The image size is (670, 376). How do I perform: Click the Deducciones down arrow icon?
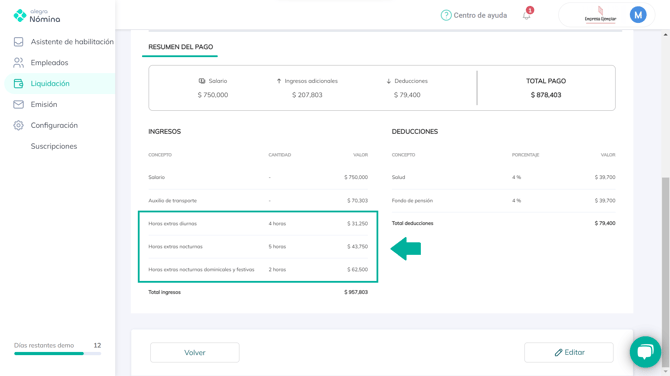[x=388, y=81]
